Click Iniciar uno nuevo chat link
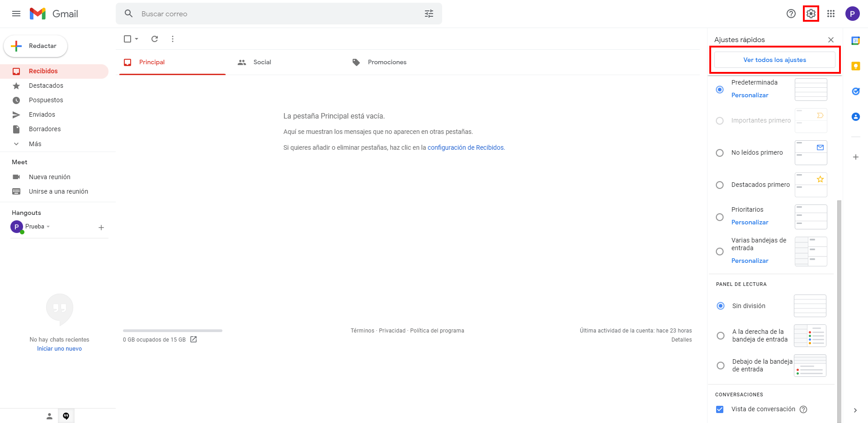Screen dimensions: 868x423 point(59,349)
